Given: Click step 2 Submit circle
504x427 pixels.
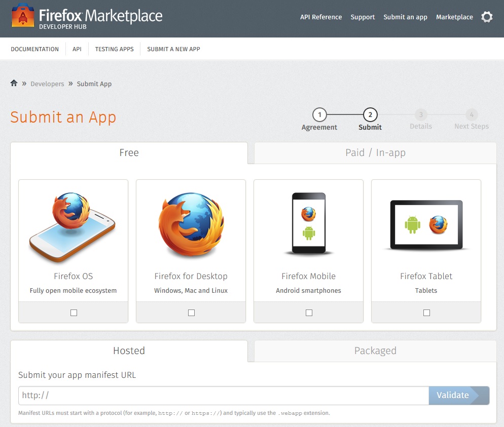Looking at the screenshot, I should click(370, 114).
